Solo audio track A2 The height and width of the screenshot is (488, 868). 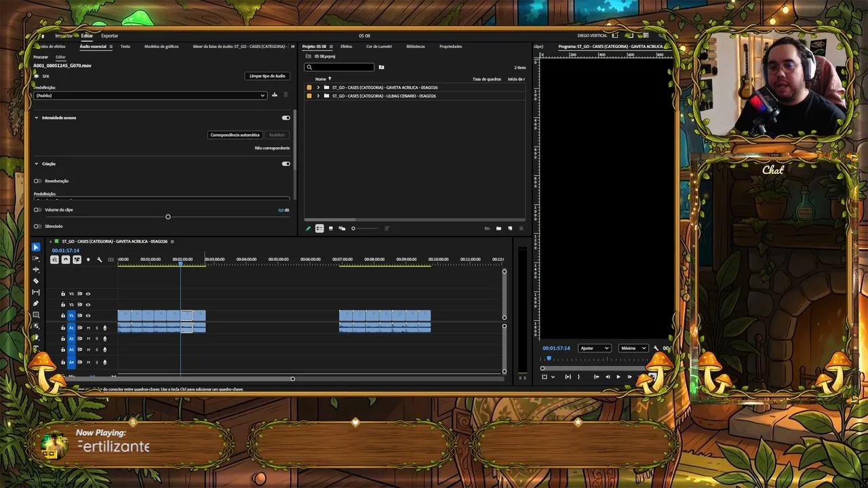(96, 339)
